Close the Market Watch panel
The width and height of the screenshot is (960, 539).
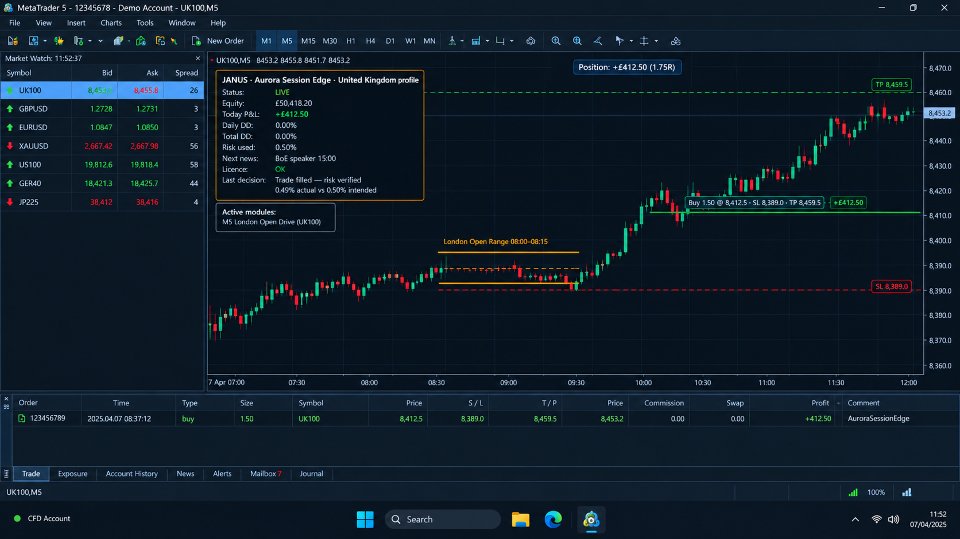pos(198,58)
